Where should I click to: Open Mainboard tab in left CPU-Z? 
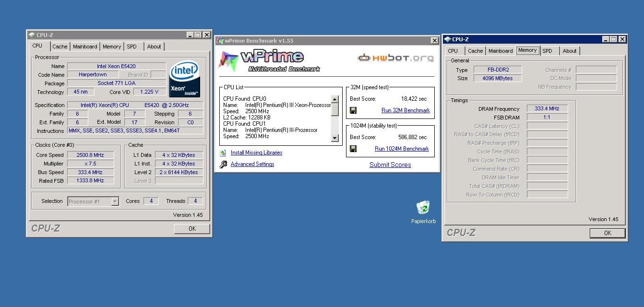tap(85, 47)
